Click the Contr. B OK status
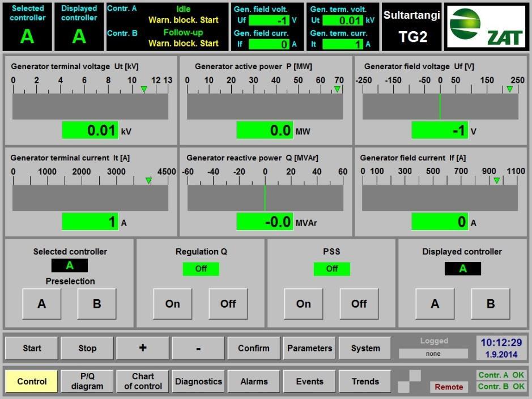The image size is (532, 399). pyautogui.click(x=501, y=387)
